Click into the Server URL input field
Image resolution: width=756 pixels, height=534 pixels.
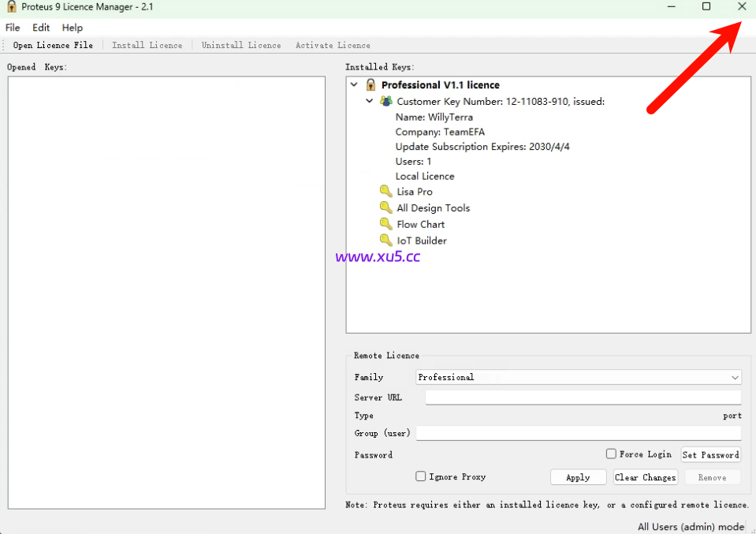(x=583, y=398)
